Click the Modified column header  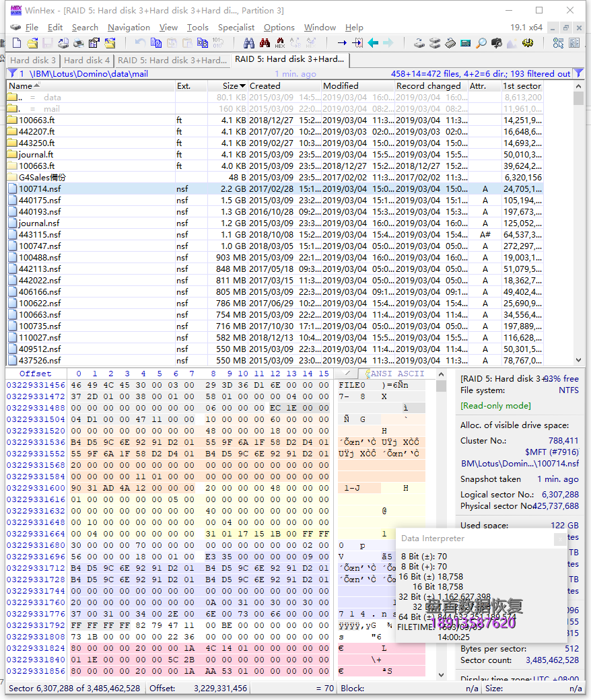click(x=357, y=85)
